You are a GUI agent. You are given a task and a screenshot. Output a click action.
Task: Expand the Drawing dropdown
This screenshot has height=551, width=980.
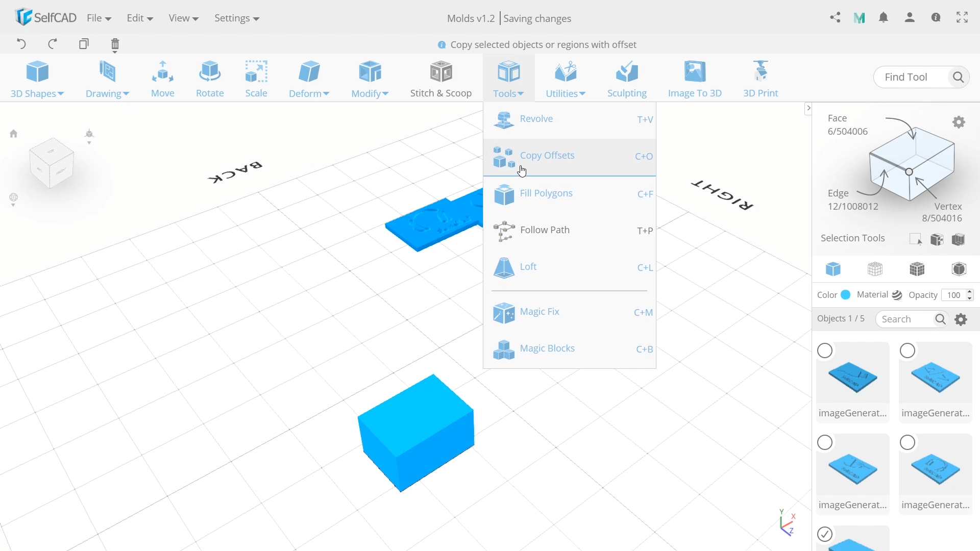click(x=107, y=79)
